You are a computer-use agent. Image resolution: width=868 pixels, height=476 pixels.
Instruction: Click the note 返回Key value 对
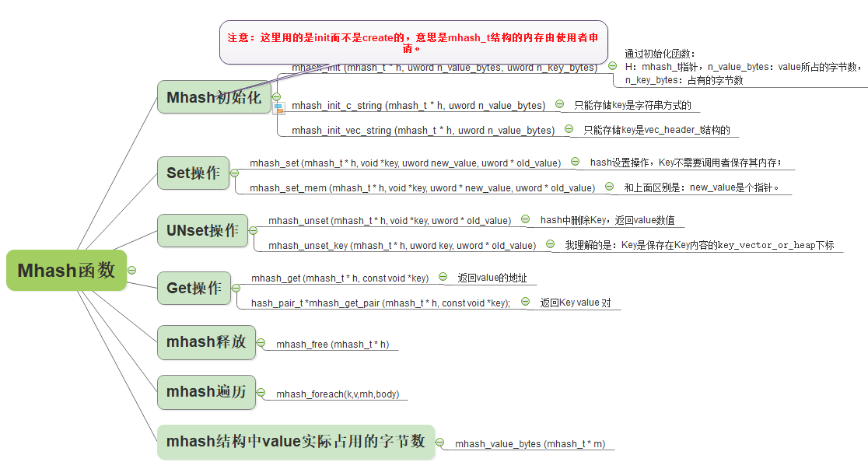(x=576, y=303)
